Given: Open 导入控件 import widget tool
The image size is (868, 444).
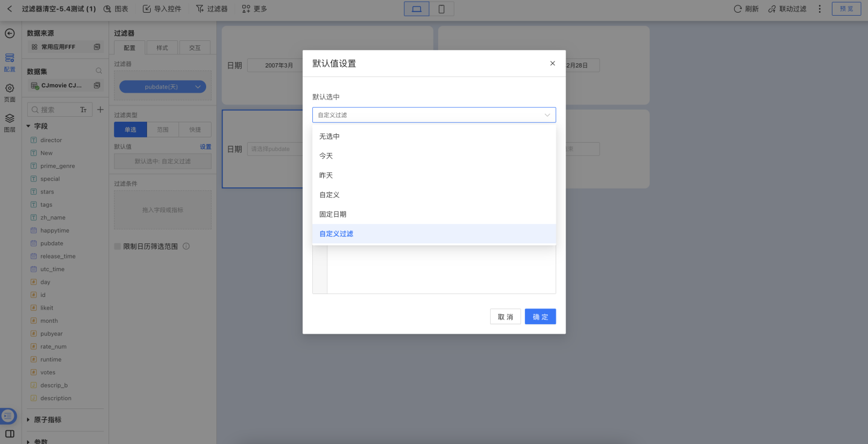Looking at the screenshot, I should [x=162, y=9].
